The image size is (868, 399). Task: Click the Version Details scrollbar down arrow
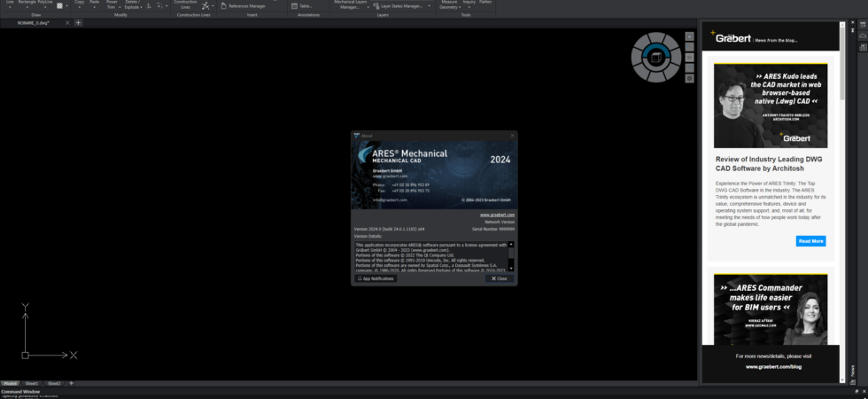511,269
